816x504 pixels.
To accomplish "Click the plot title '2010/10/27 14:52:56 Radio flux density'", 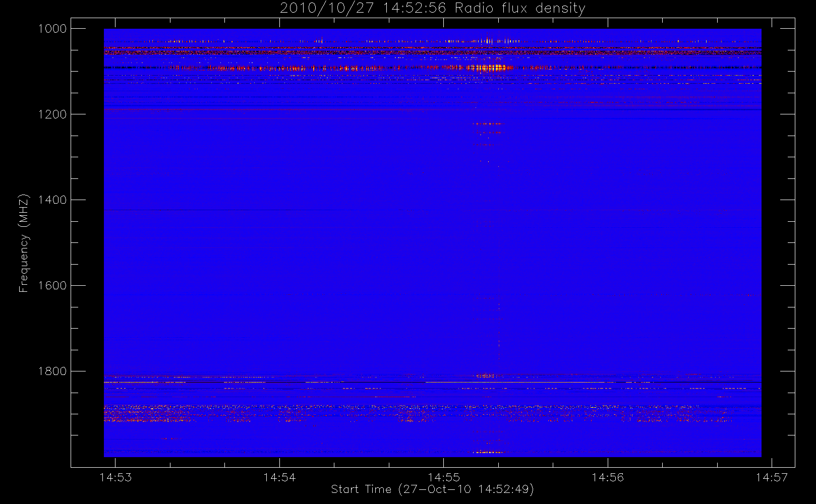I will [x=432, y=9].
